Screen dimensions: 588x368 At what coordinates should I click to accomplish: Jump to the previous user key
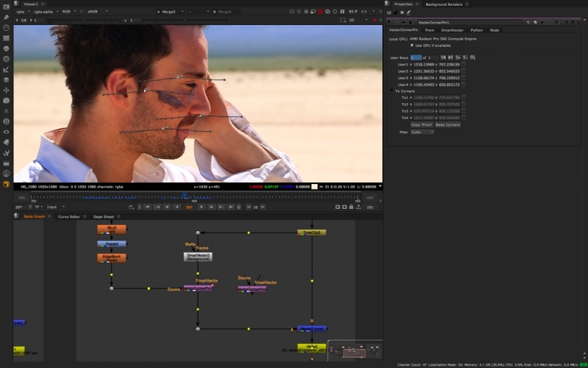[x=443, y=57]
